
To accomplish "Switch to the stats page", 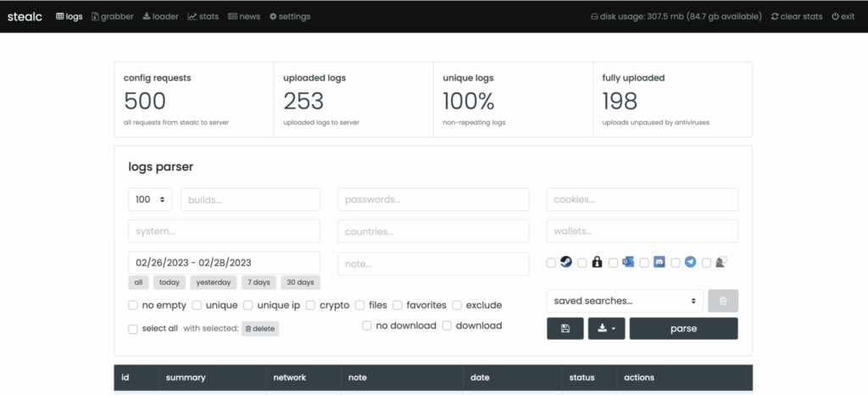I will click(x=203, y=17).
